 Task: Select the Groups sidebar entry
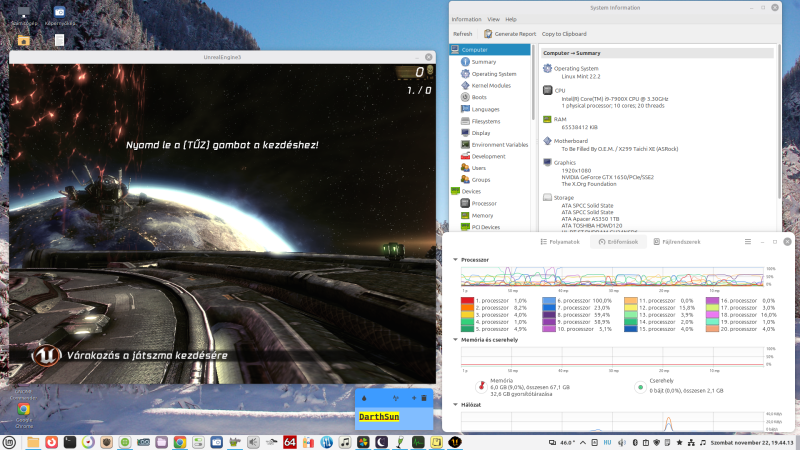point(481,180)
